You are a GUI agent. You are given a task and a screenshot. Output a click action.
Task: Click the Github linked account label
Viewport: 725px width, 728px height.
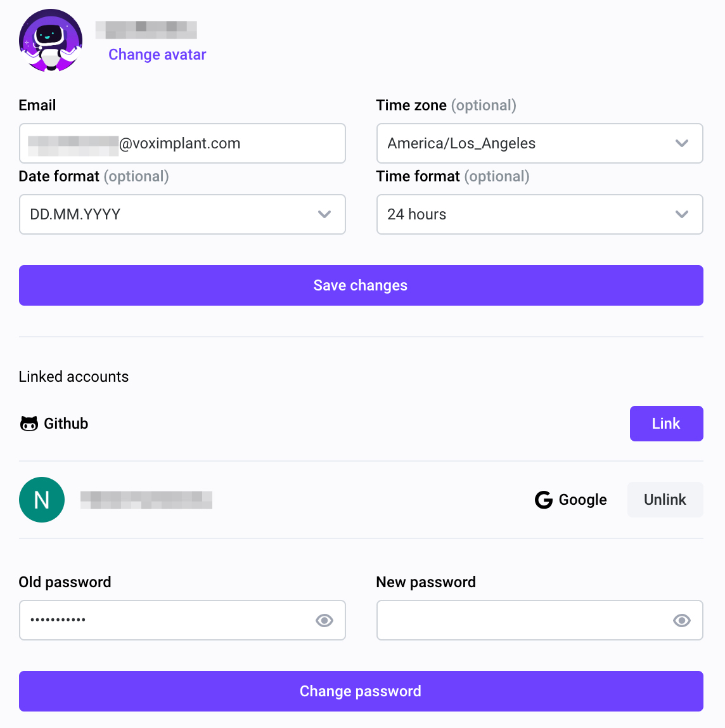coord(66,424)
